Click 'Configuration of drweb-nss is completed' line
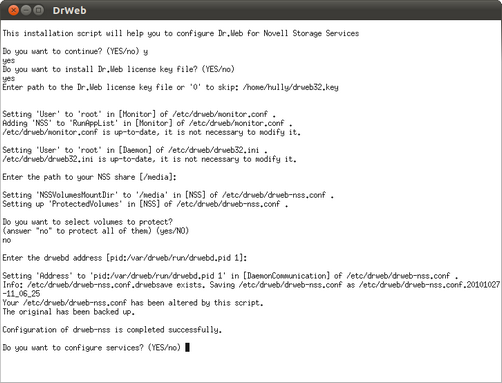The image size is (502, 383). (x=112, y=330)
